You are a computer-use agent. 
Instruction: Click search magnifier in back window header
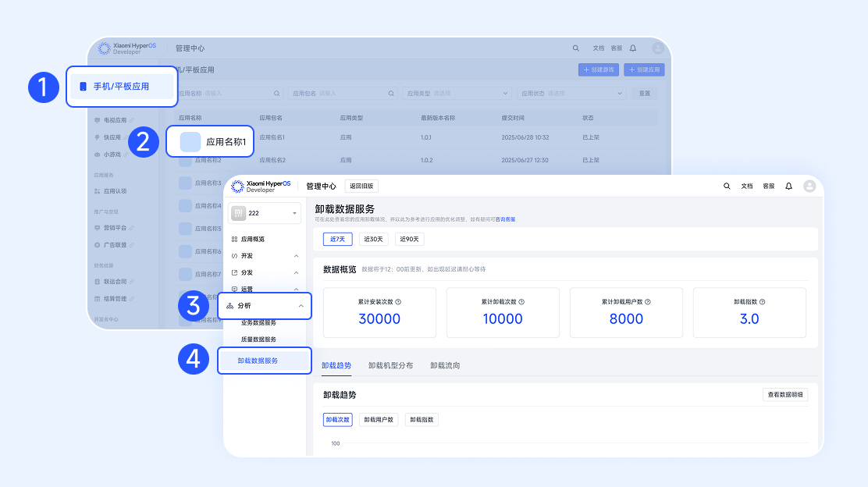point(576,48)
